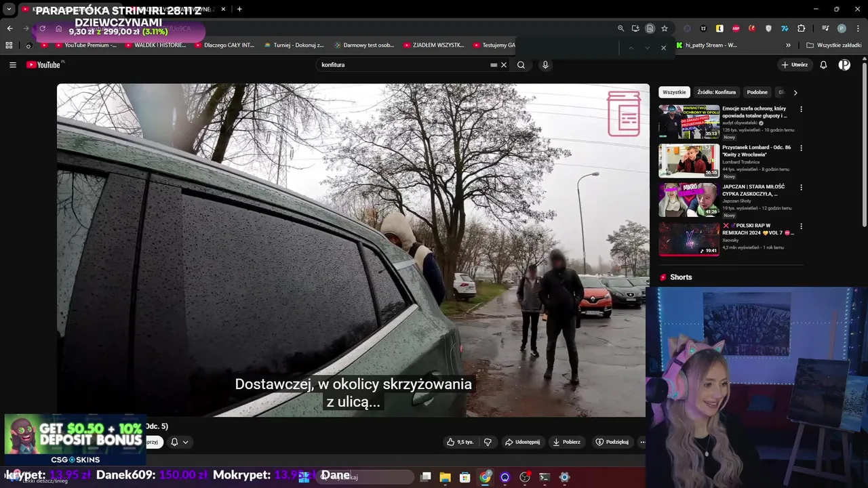The image size is (868, 488).
Task: Select the Źródło: Konfitura chip
Action: tap(716, 92)
